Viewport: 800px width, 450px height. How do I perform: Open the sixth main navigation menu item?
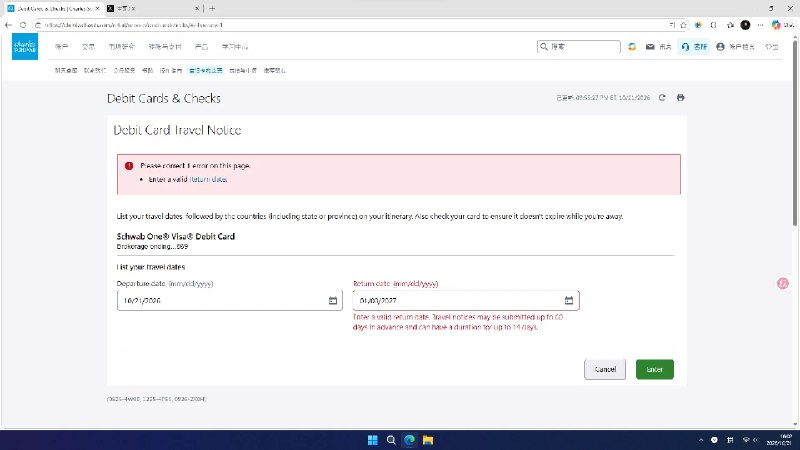click(235, 46)
